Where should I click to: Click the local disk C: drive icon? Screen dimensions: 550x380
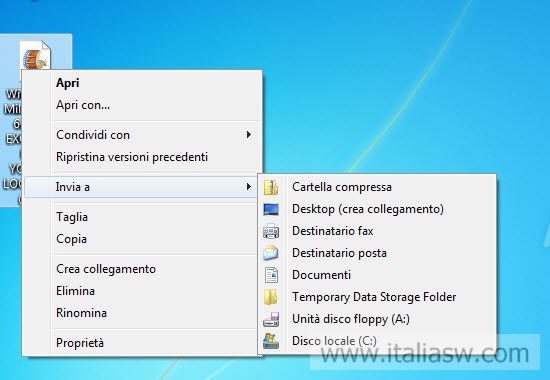[x=271, y=341]
